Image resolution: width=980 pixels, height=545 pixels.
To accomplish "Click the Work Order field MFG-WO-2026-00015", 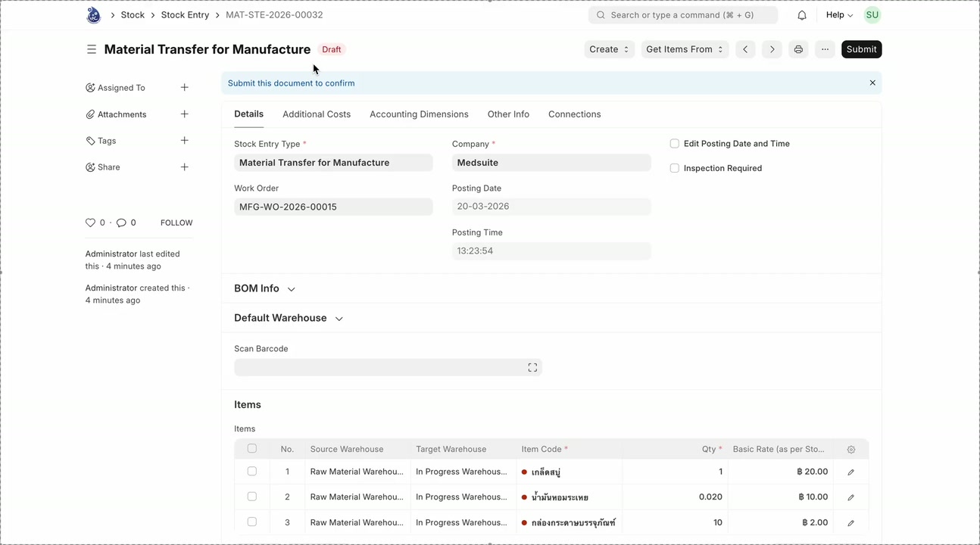I will pyautogui.click(x=333, y=207).
